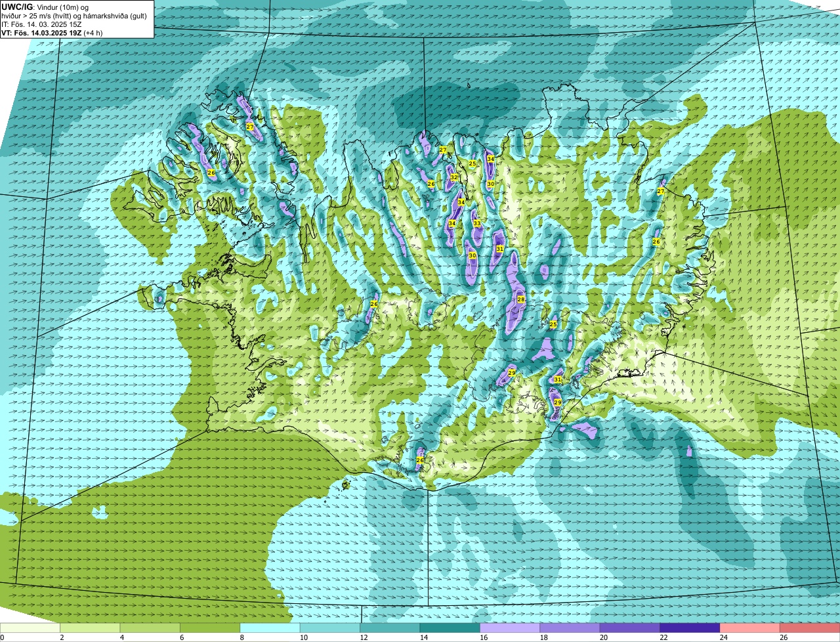This screenshot has width=840, height=642.
Task: Click the 6–8 m/s olive green legend swatch
Action: point(211,628)
